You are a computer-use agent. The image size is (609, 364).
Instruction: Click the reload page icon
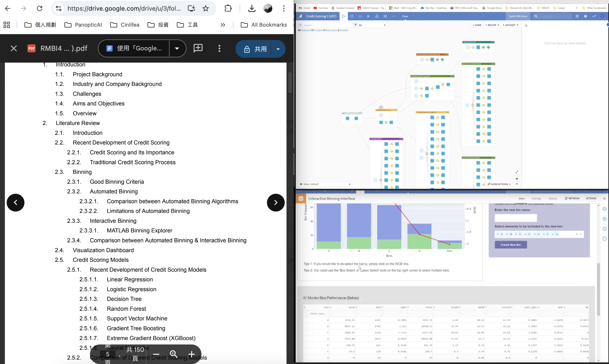pos(40,9)
